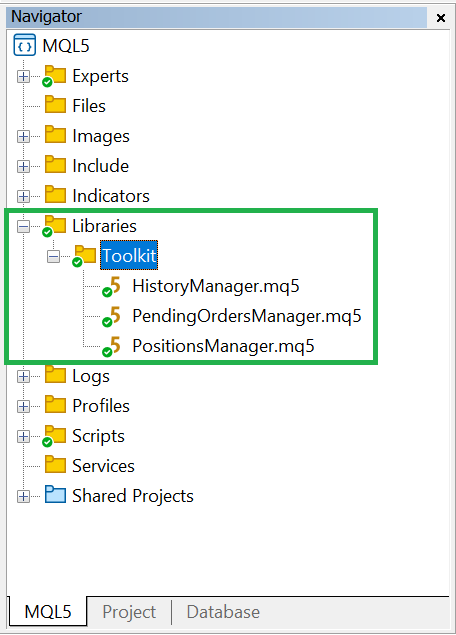The width and height of the screenshot is (456, 635).
Task: Click the Profiles folder icon
Action: point(55,405)
